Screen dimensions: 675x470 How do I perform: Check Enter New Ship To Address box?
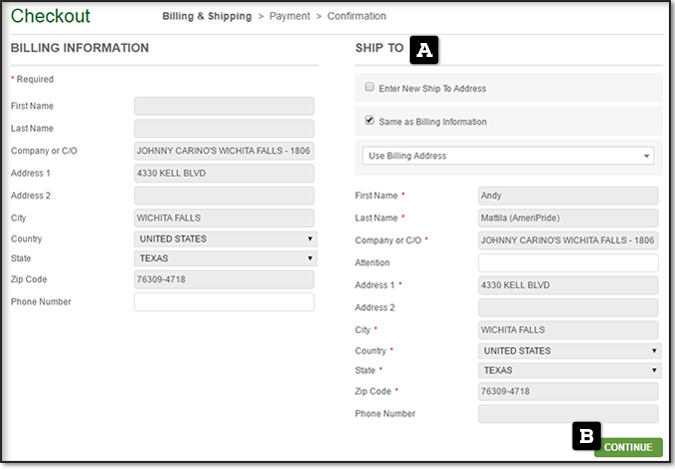coord(369,88)
